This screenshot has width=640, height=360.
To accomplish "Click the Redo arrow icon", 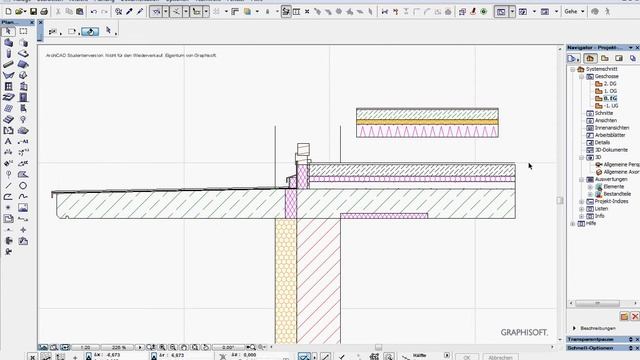I will pos(104,12).
